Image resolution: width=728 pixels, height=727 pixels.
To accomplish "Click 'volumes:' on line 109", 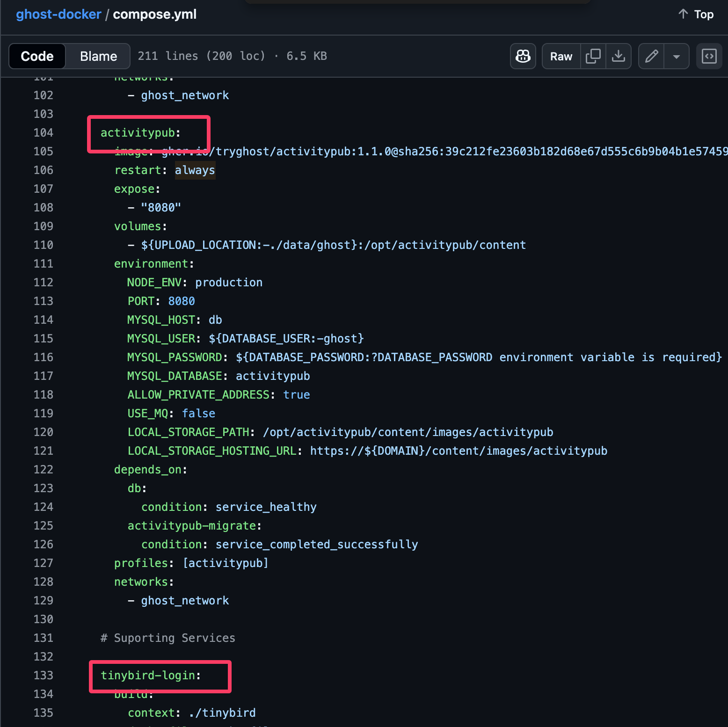I will tap(140, 226).
